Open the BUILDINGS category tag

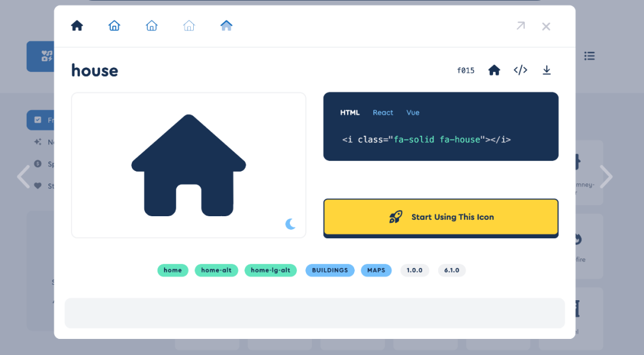(330, 270)
